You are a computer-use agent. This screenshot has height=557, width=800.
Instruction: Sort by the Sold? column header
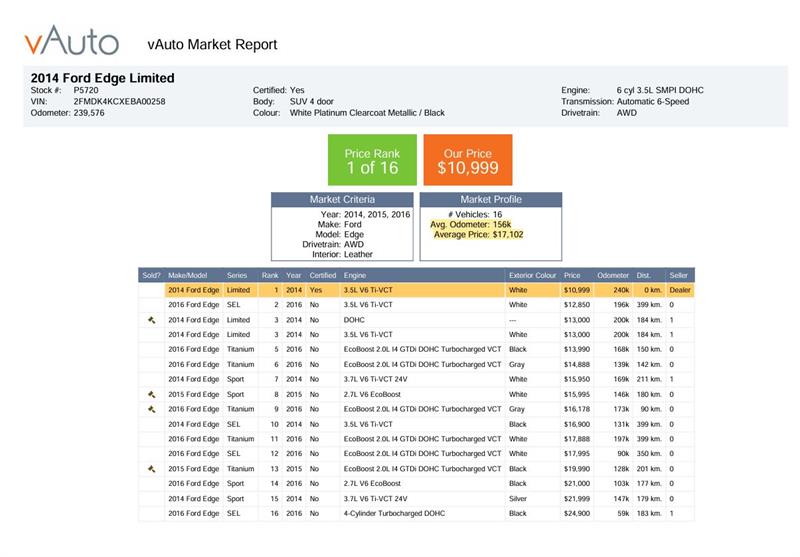pyautogui.click(x=151, y=275)
